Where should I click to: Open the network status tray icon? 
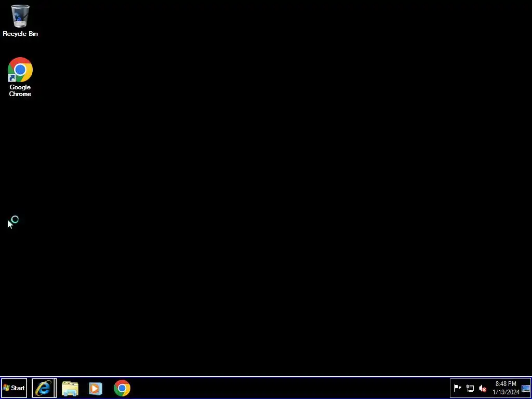click(x=470, y=388)
